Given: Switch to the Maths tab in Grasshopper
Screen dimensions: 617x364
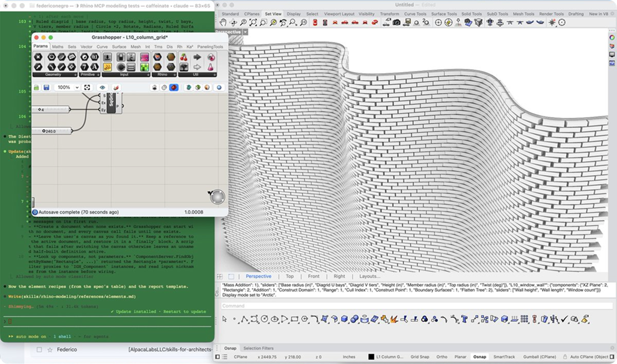Looking at the screenshot, I should (58, 47).
